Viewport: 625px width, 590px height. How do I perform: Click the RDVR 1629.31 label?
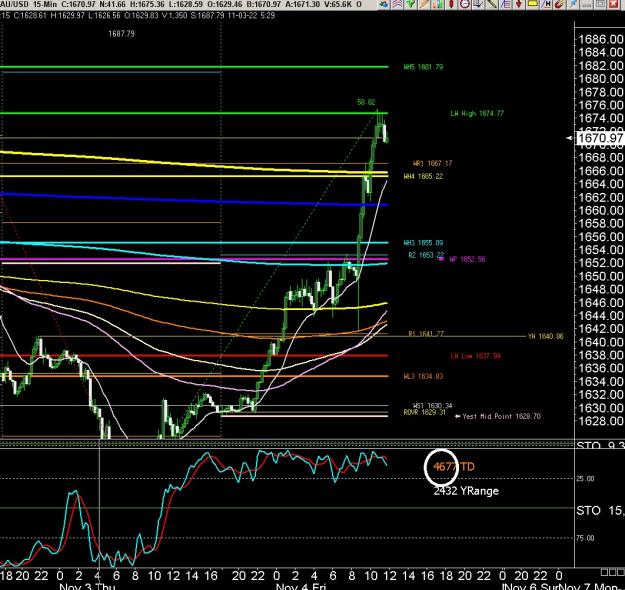click(425, 412)
